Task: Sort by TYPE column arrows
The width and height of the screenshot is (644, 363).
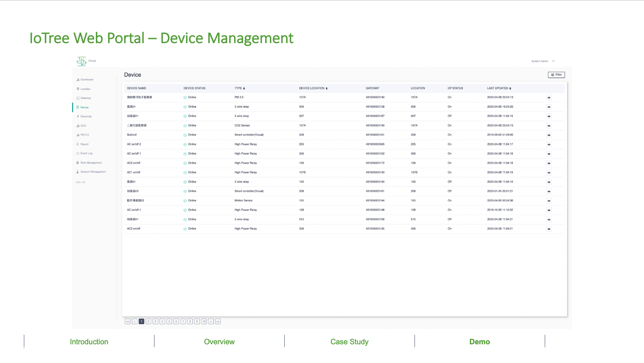Action: click(x=244, y=88)
